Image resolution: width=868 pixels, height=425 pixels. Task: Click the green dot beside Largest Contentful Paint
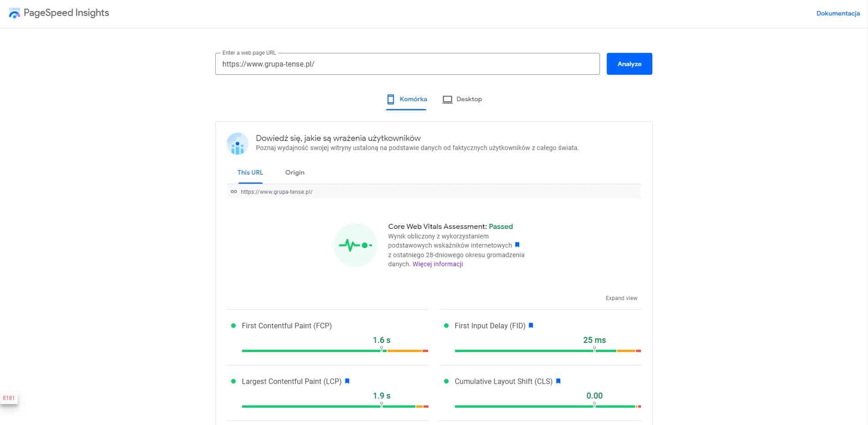pos(233,381)
